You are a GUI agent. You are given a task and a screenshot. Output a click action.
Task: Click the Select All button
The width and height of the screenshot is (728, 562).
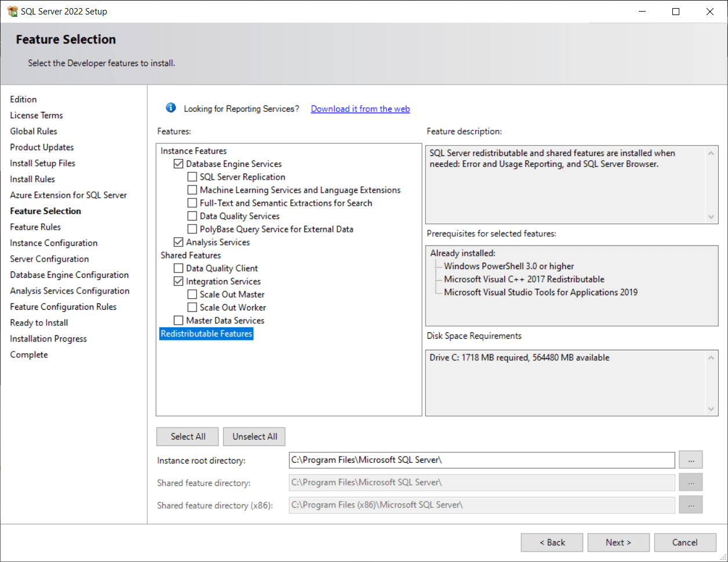pyautogui.click(x=187, y=436)
